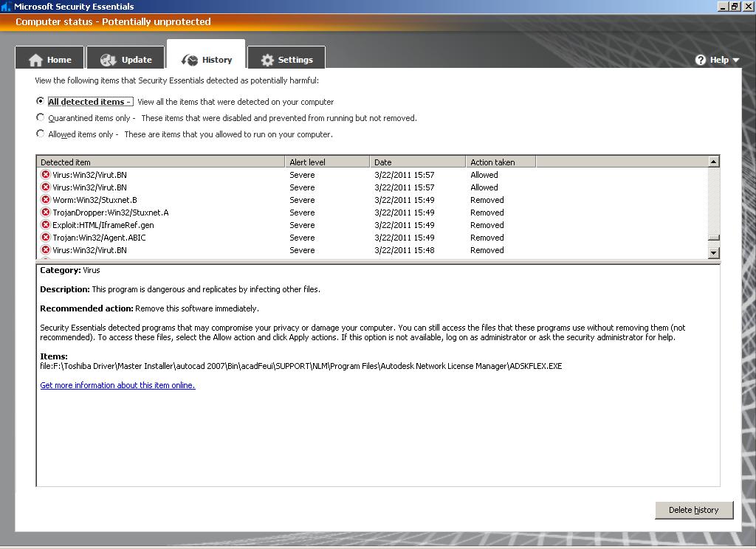Open Get more information about this item online
This screenshot has height=549, width=756.
(117, 385)
